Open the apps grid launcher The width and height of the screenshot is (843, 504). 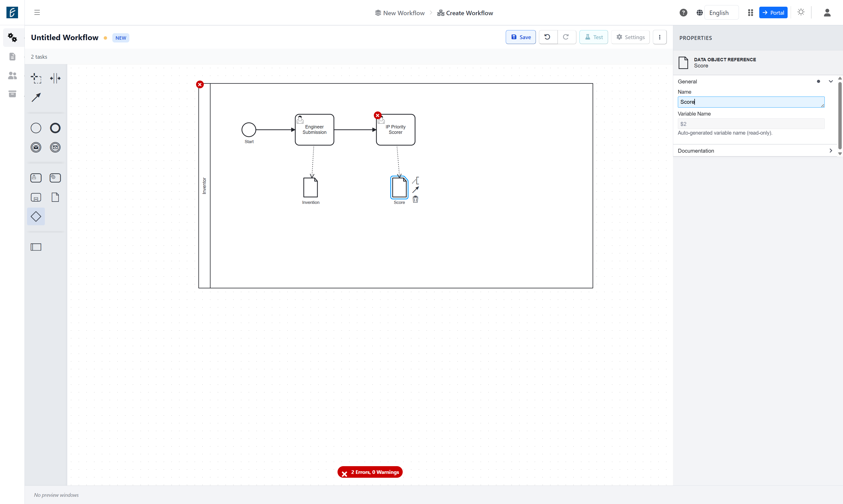[x=751, y=13]
